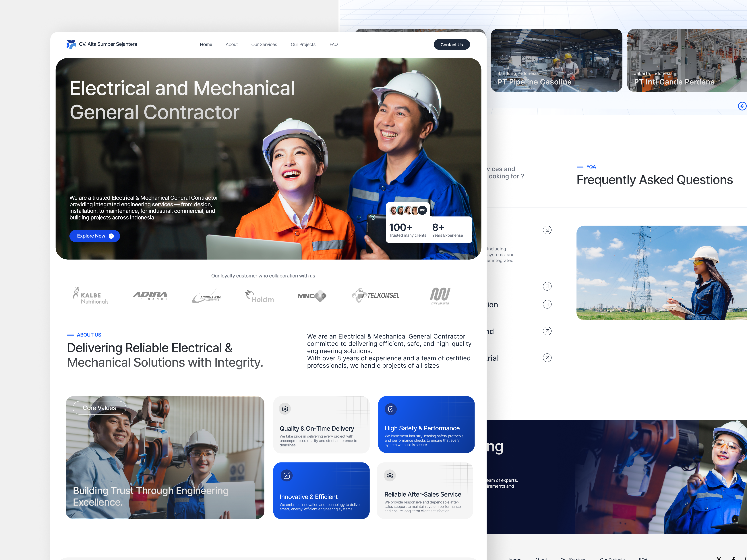Click the Explore Now button in the hero banner
747x560 pixels.
click(94, 236)
